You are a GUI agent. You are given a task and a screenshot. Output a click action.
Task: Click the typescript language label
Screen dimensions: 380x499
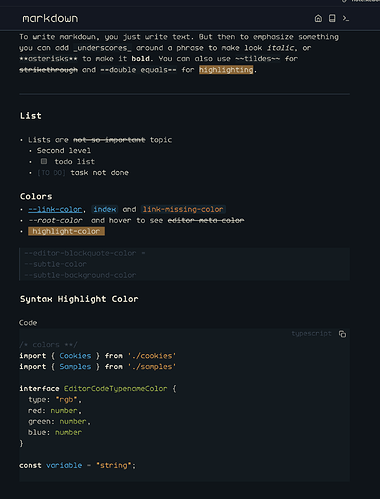[x=312, y=334]
